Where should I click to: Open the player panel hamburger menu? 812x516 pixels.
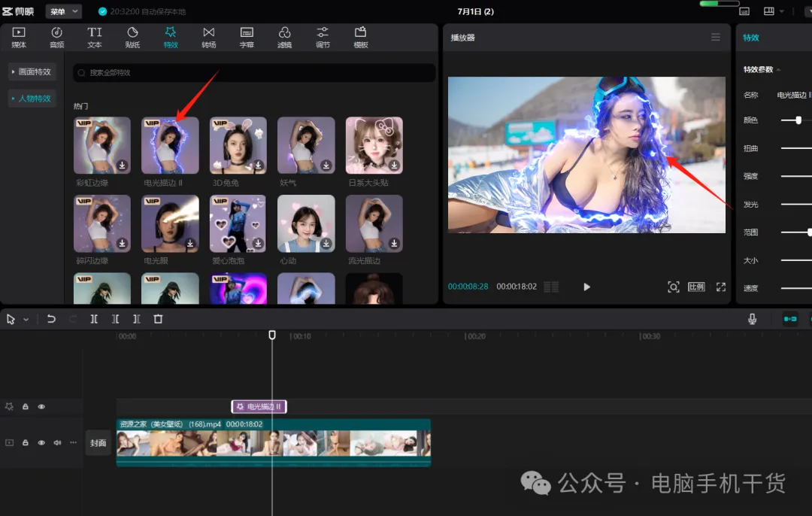(716, 38)
